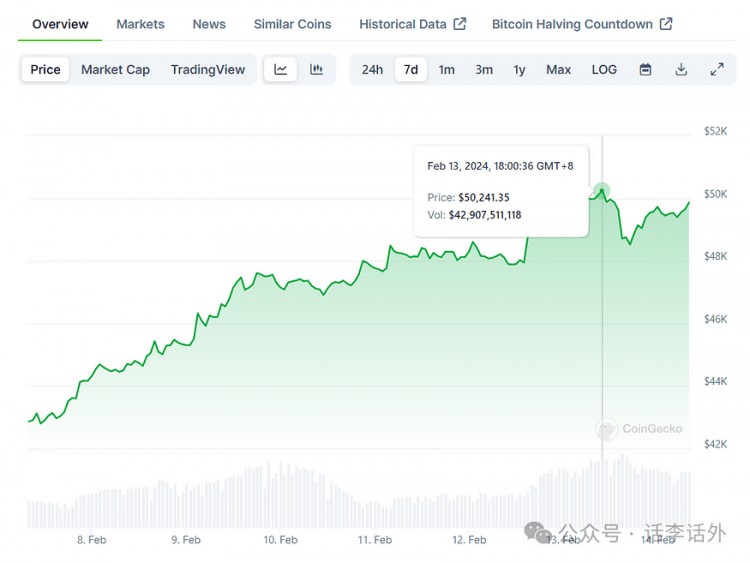Go to Similar Coins tab
Image resolution: width=750 pixels, height=563 pixels.
point(292,24)
